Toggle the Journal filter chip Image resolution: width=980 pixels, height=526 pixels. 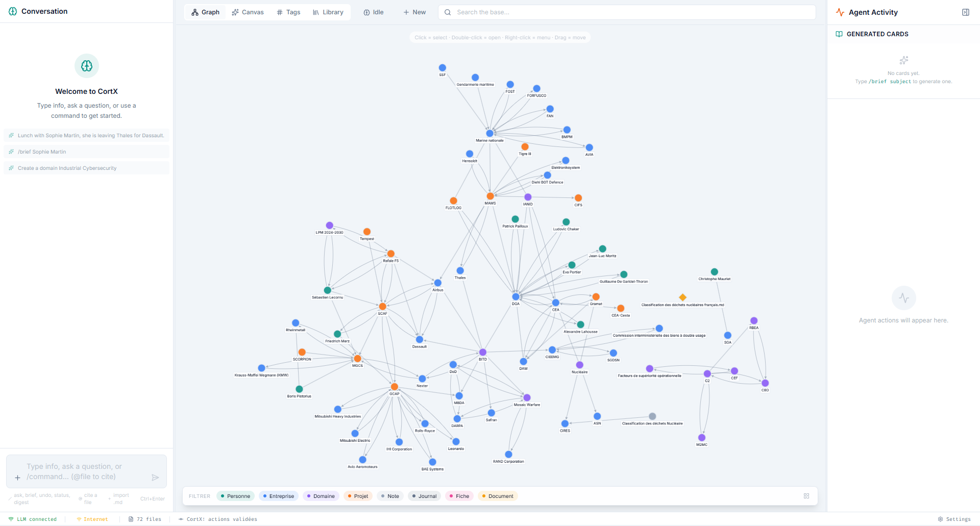(x=424, y=495)
